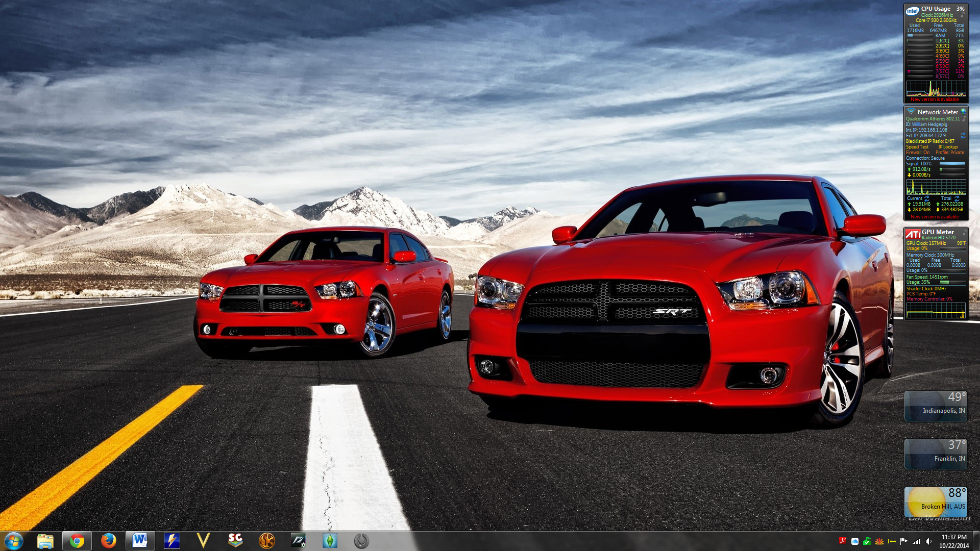Click the Fan Speed usage bar in GPU Meter
The image size is (980, 551).
[x=953, y=282]
